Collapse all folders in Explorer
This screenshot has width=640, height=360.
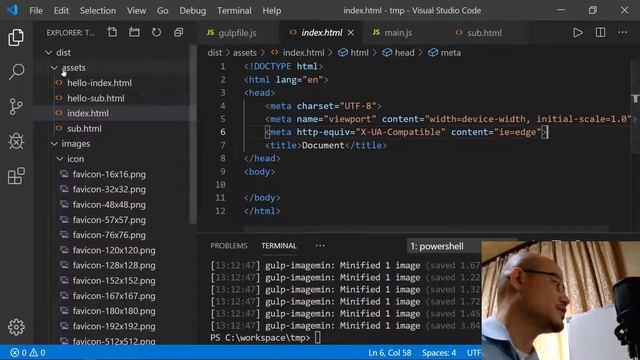click(x=178, y=32)
